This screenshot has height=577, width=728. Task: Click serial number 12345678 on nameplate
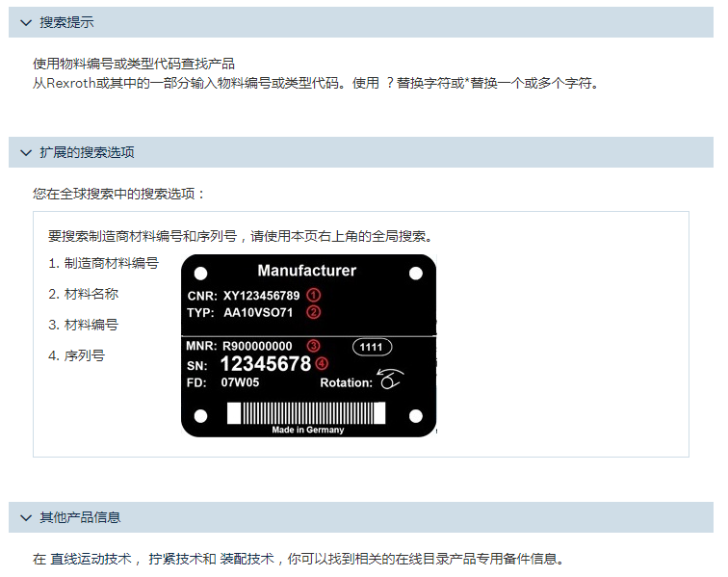click(x=266, y=364)
